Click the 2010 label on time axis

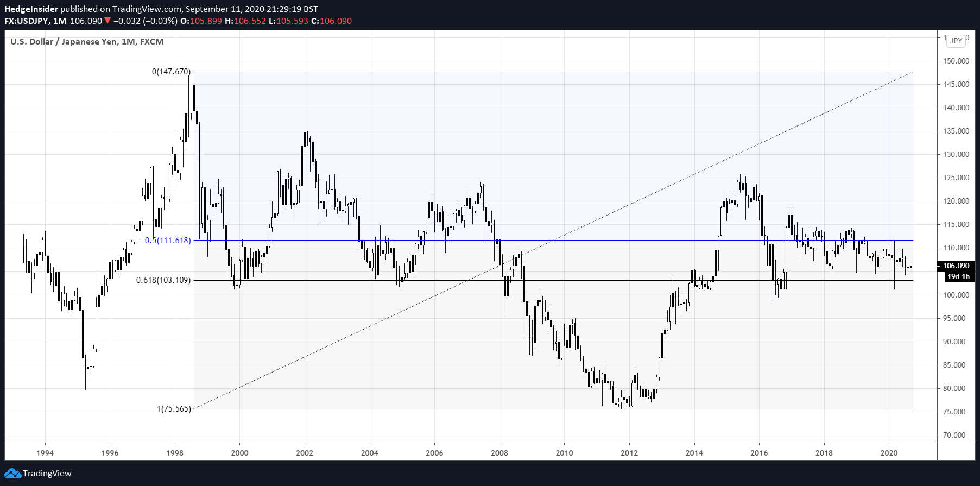click(565, 453)
